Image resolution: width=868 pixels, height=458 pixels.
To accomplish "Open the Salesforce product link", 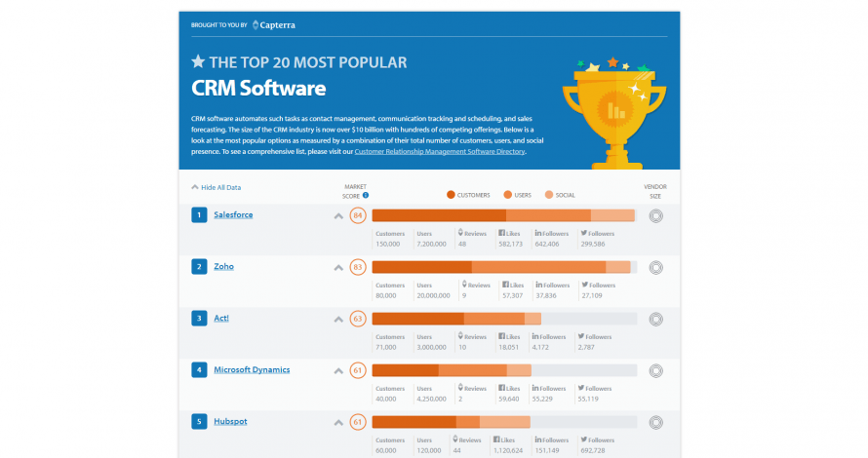I will pos(233,214).
